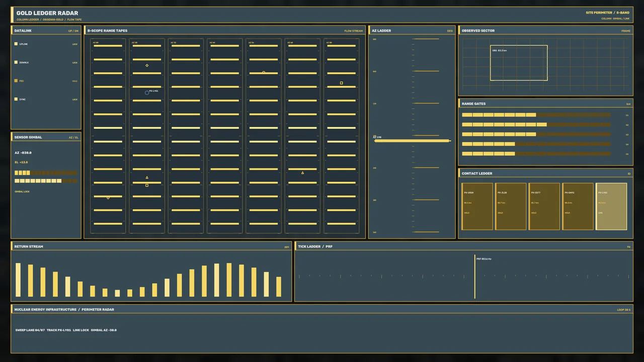
Task: Click the DEG unit label on AZ Ladder
Action: coord(450,31)
